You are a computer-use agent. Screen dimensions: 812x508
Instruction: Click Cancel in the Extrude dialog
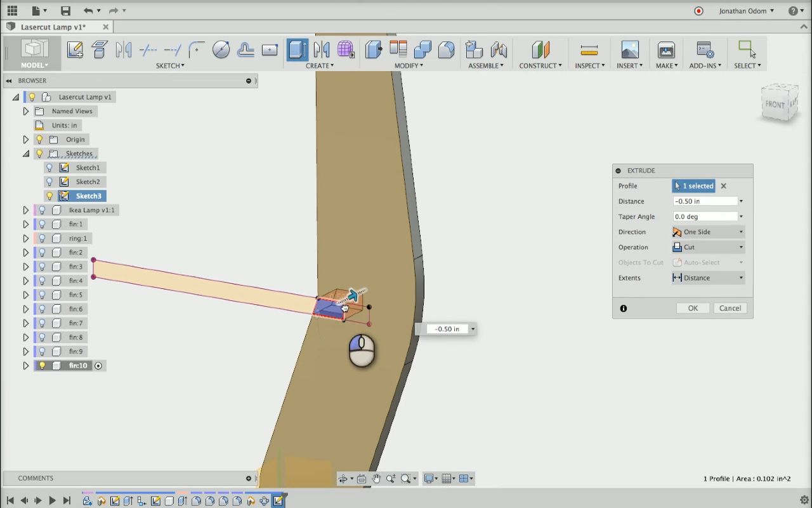coord(730,308)
